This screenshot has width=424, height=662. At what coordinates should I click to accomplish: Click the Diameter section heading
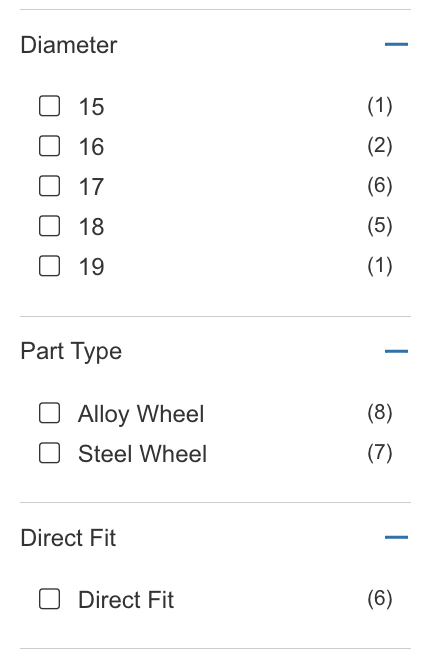[69, 45]
